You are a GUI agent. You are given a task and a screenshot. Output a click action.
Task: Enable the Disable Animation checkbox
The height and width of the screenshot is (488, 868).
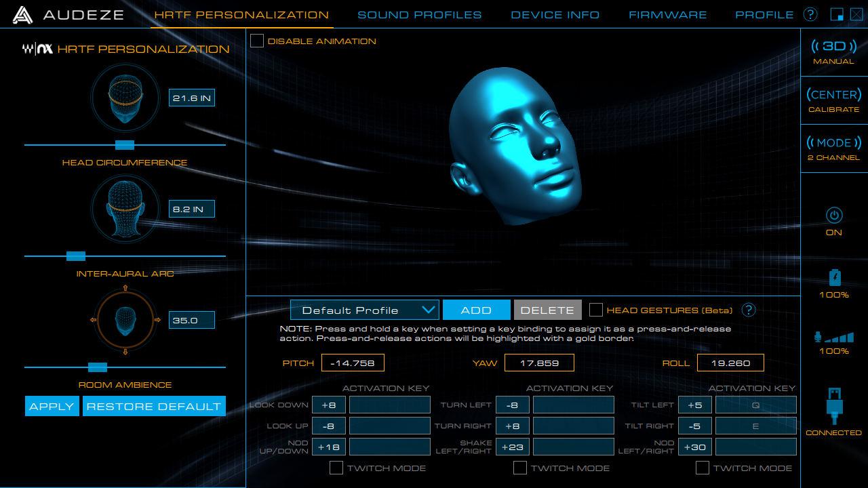click(257, 41)
